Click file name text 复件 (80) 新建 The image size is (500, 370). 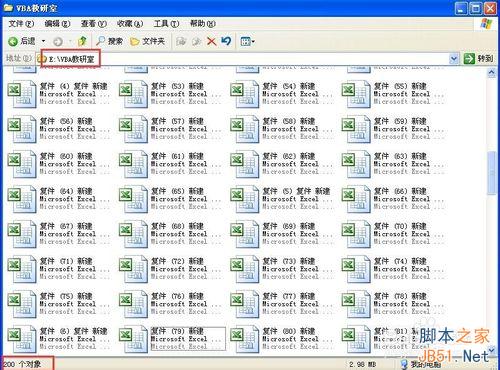coord(289,331)
